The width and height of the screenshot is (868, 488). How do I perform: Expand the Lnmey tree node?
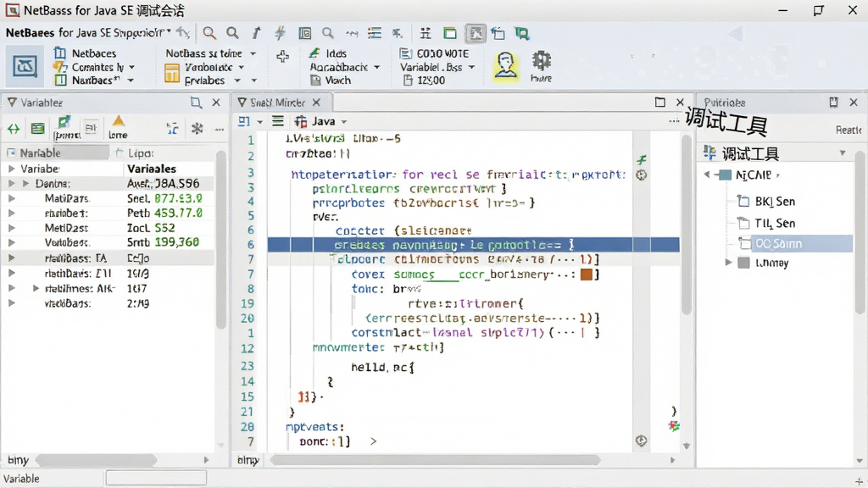coord(728,263)
